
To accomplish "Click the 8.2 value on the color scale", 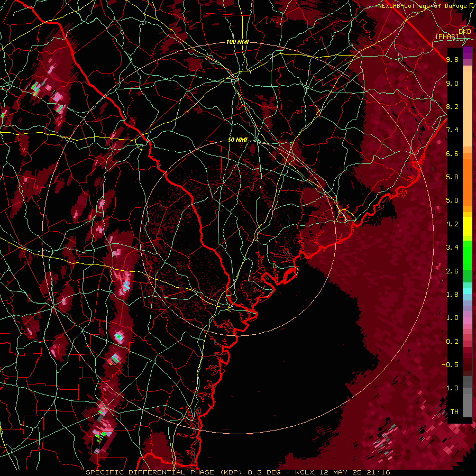I will pyautogui.click(x=452, y=106).
